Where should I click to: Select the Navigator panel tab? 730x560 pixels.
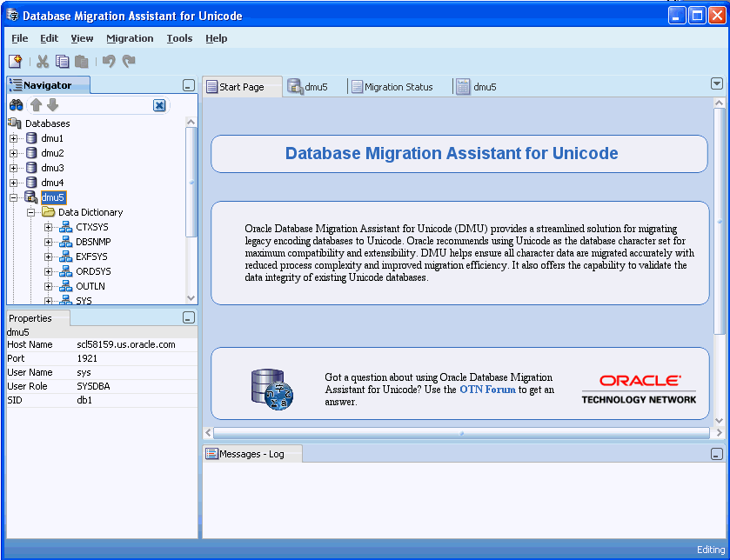pyautogui.click(x=48, y=85)
